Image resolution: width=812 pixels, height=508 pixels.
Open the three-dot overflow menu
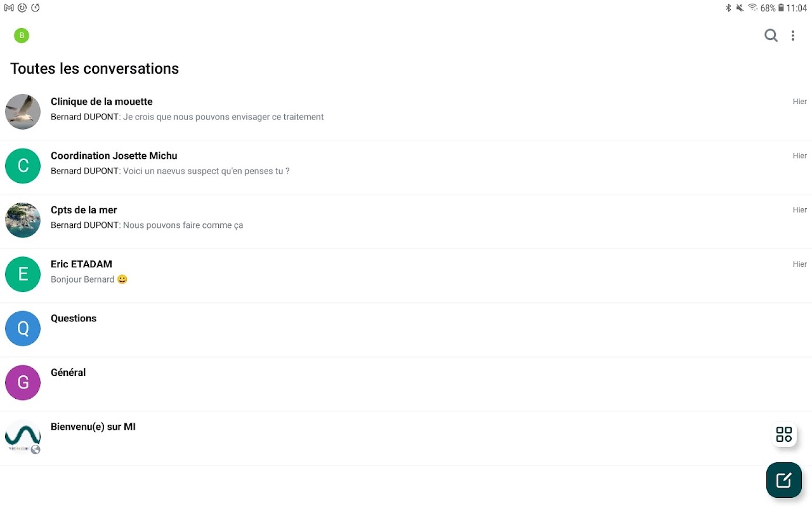click(793, 36)
